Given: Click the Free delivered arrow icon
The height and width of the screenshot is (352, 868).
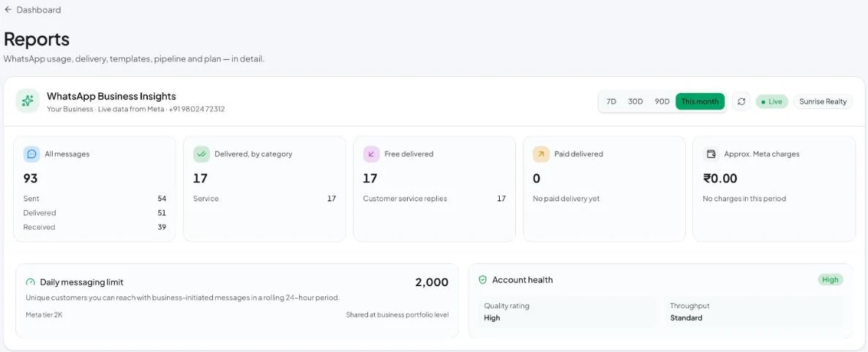Looking at the screenshot, I should [x=372, y=154].
